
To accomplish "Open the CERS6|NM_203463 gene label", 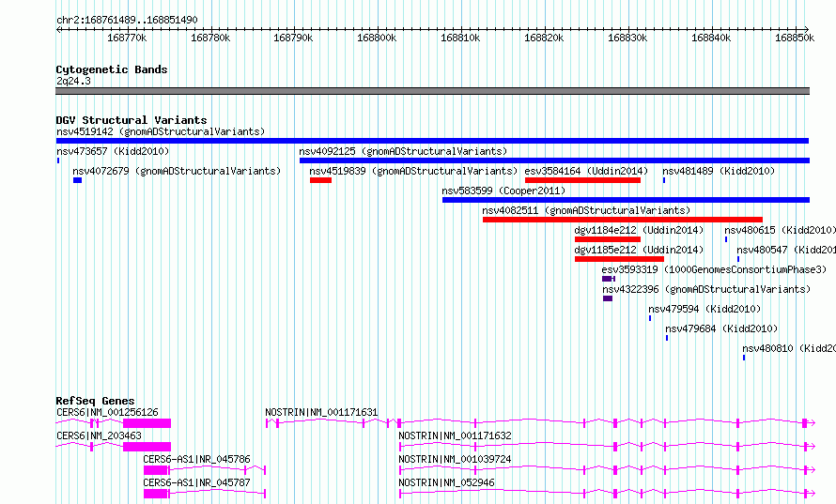I will click(x=99, y=435).
